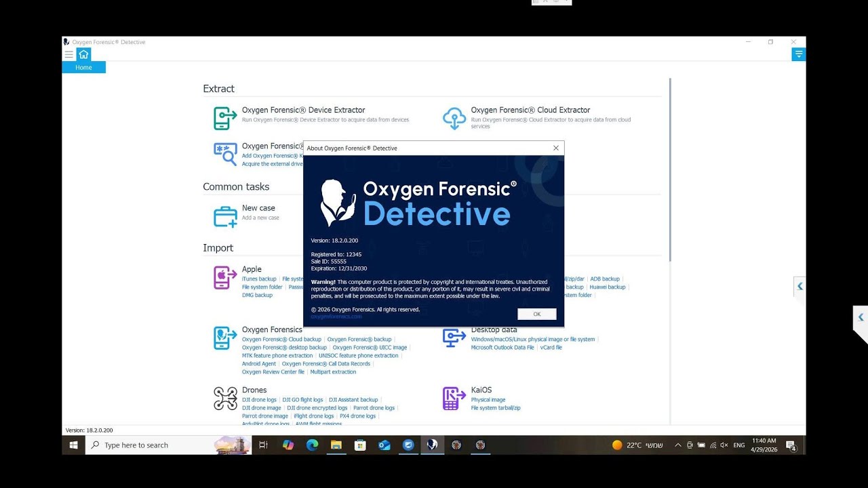Click the Drones quadcopter icon

[225, 399]
